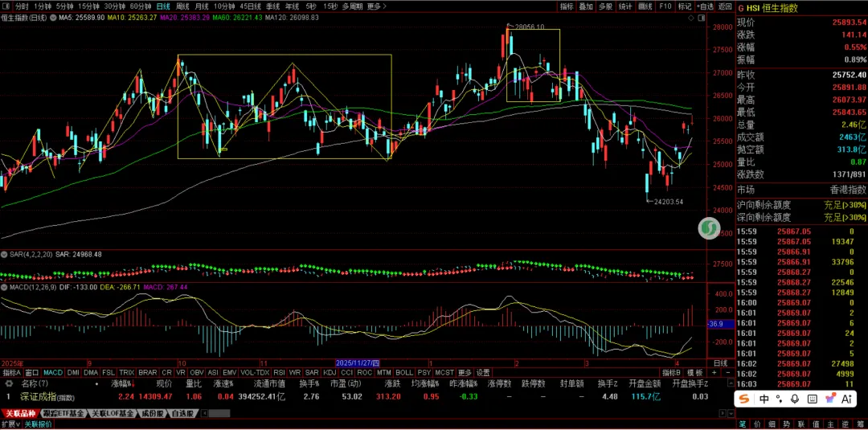Open F10 company info
868x430 pixels.
coord(665,6)
